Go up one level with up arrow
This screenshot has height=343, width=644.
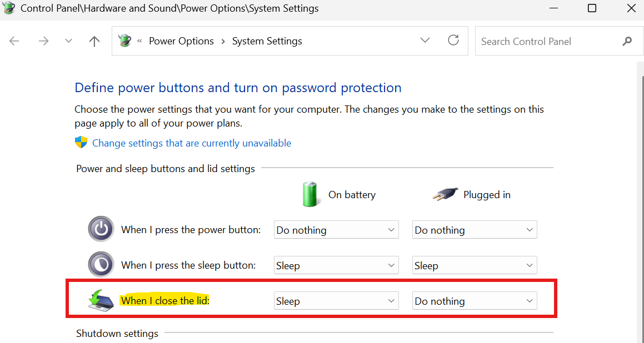coord(94,41)
